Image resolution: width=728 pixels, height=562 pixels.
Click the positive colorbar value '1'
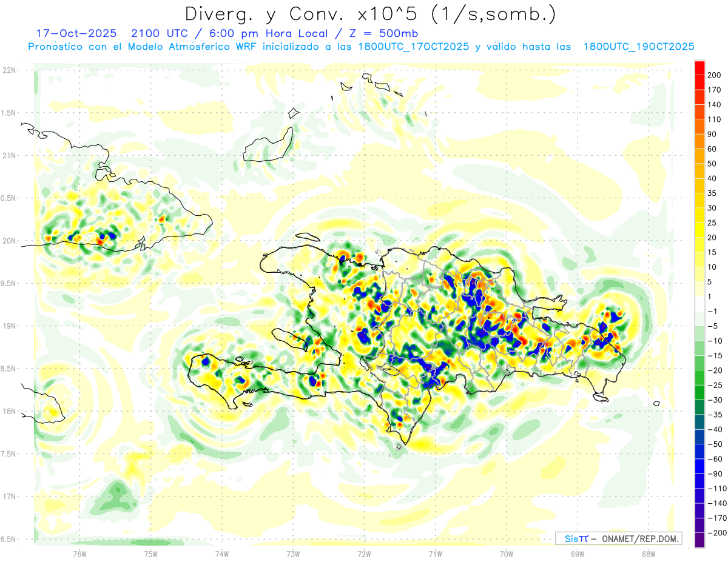click(710, 296)
